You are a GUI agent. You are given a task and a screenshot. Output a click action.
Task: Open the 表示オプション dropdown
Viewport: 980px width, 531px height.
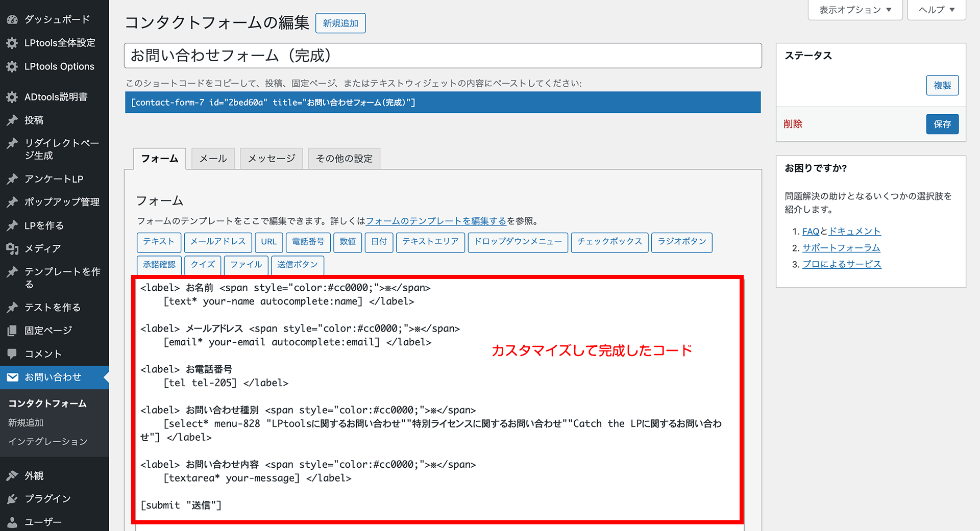click(854, 9)
